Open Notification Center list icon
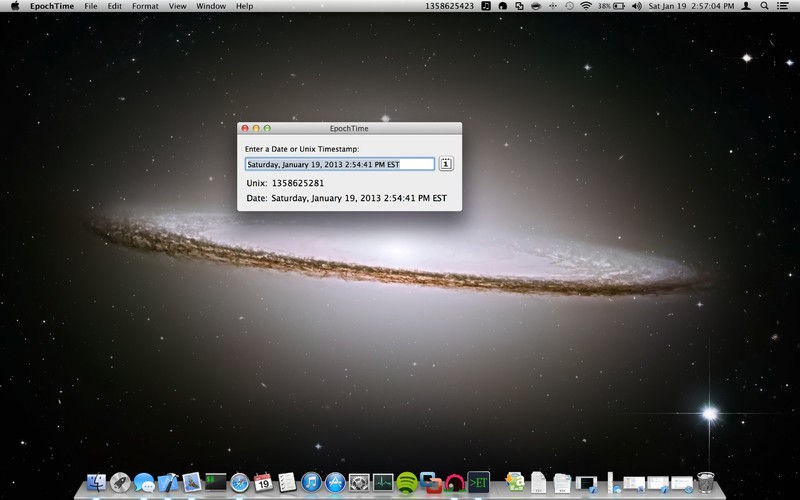This screenshot has width=800, height=500. (x=783, y=6)
